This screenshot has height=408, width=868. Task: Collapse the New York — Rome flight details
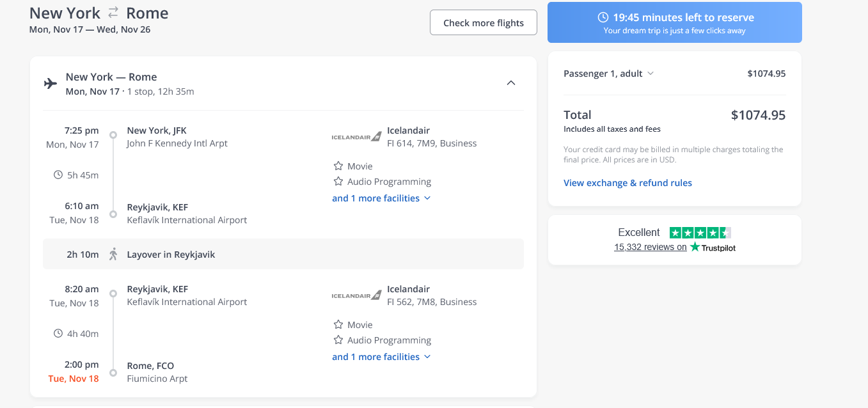510,83
